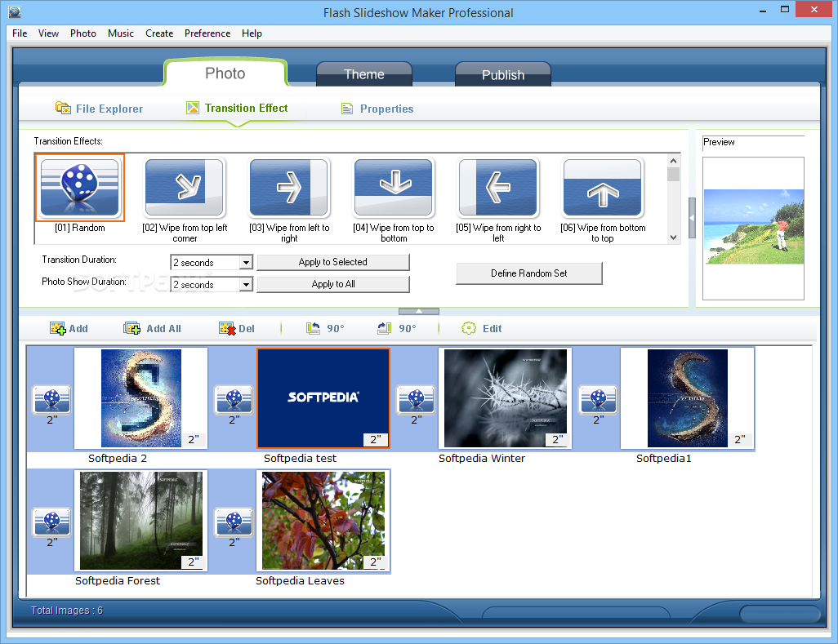This screenshot has width=838, height=644.
Task: Click the application icon in title bar
Action: 15,11
